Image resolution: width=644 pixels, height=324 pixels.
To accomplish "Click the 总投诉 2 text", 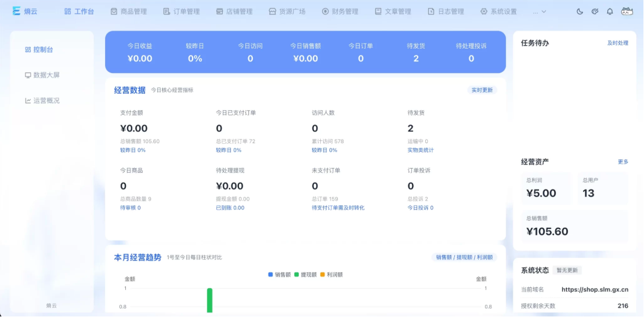I will tap(418, 199).
